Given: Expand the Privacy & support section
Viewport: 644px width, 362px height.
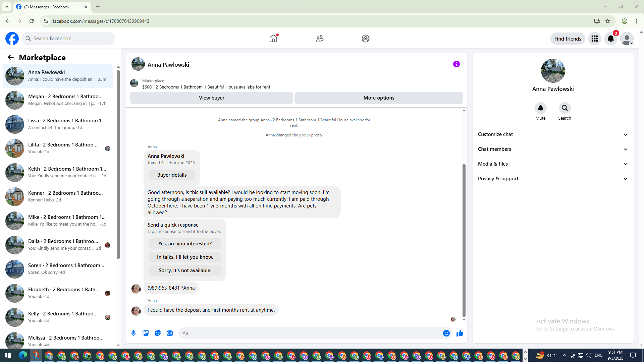Looking at the screenshot, I should (553, 179).
